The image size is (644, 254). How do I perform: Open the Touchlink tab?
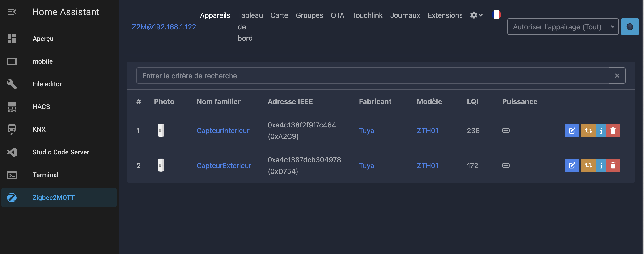367,15
